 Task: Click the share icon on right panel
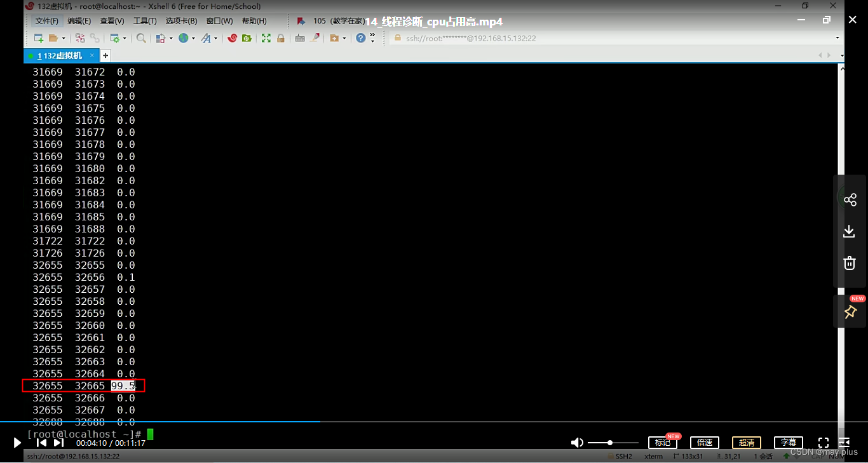(x=850, y=200)
